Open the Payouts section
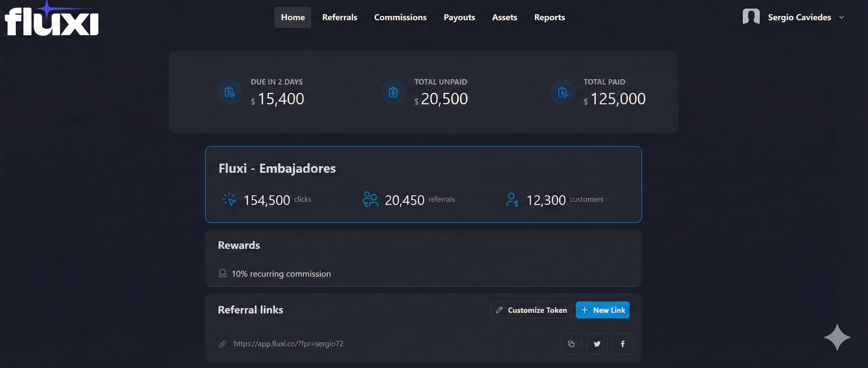Image resolution: width=868 pixels, height=368 pixels. point(459,17)
